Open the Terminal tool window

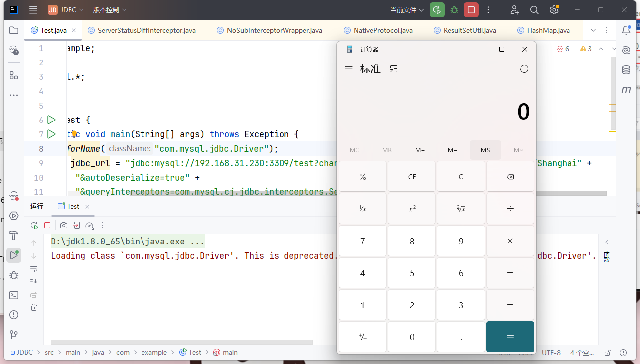pyautogui.click(x=14, y=295)
